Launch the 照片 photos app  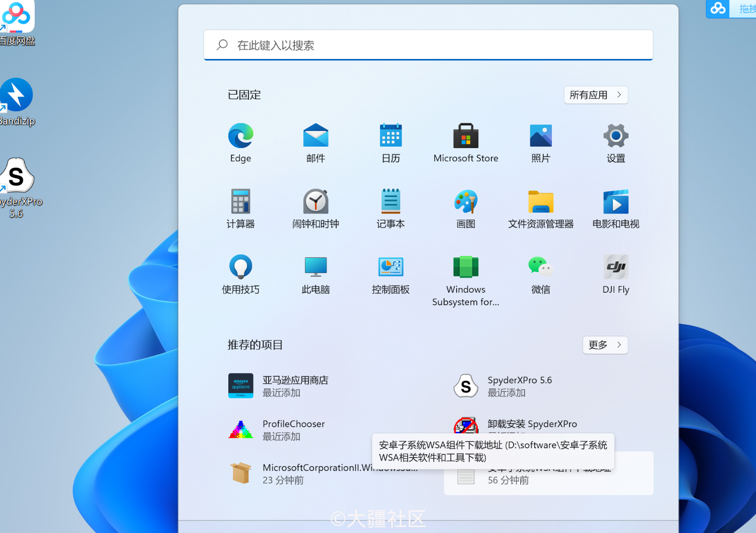541,143
